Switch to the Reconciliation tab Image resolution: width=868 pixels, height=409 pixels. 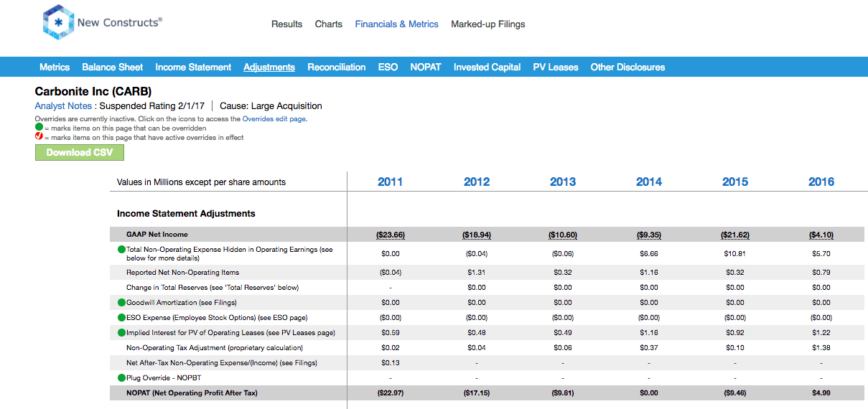[x=337, y=67]
